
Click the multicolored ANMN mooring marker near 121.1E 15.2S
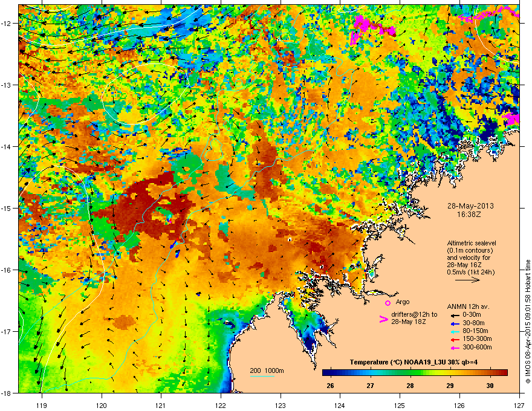click(x=169, y=219)
